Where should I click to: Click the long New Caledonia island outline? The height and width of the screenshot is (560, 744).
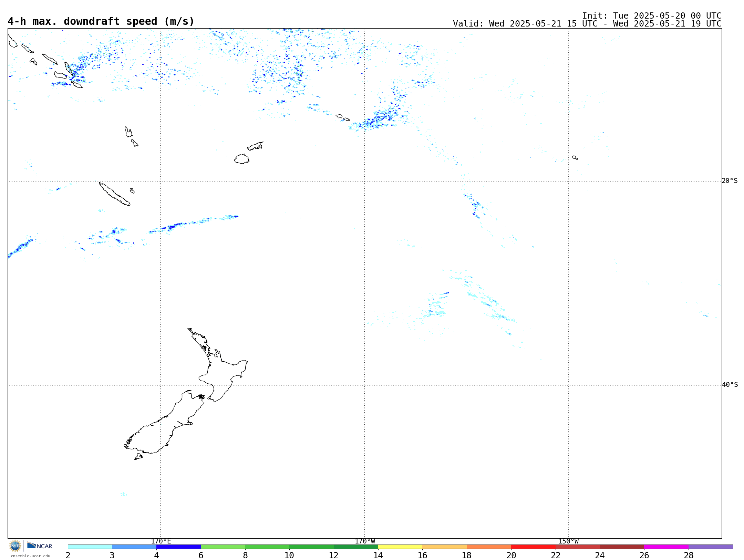[x=114, y=194]
